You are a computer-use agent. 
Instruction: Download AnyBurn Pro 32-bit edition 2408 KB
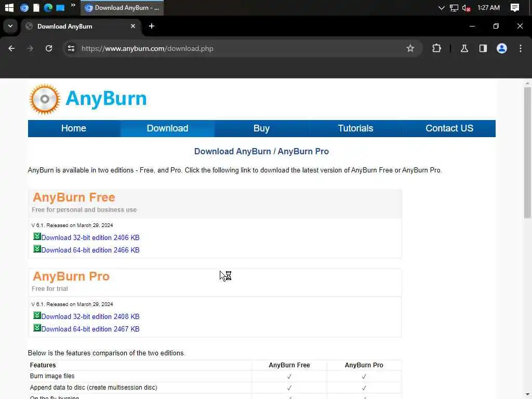(90, 316)
